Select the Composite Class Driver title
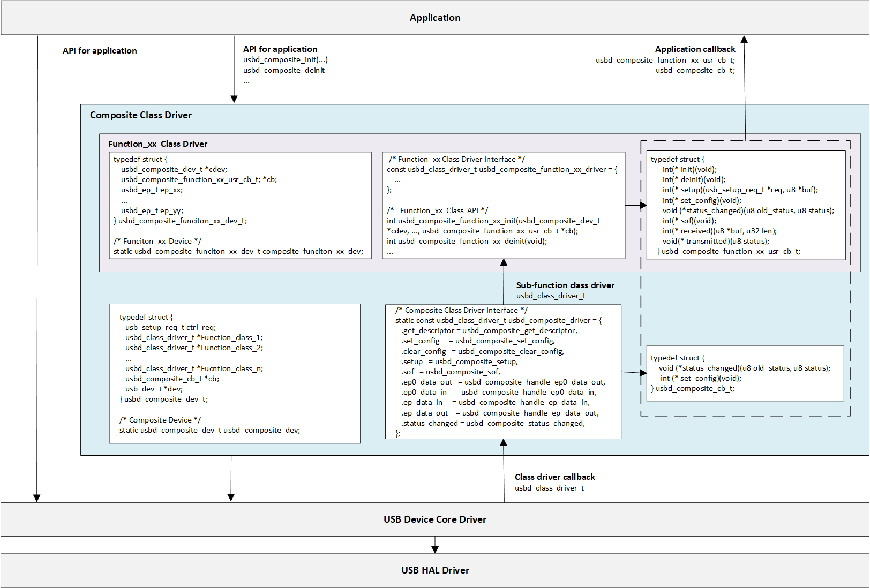The width and height of the screenshot is (870, 588). click(x=140, y=115)
